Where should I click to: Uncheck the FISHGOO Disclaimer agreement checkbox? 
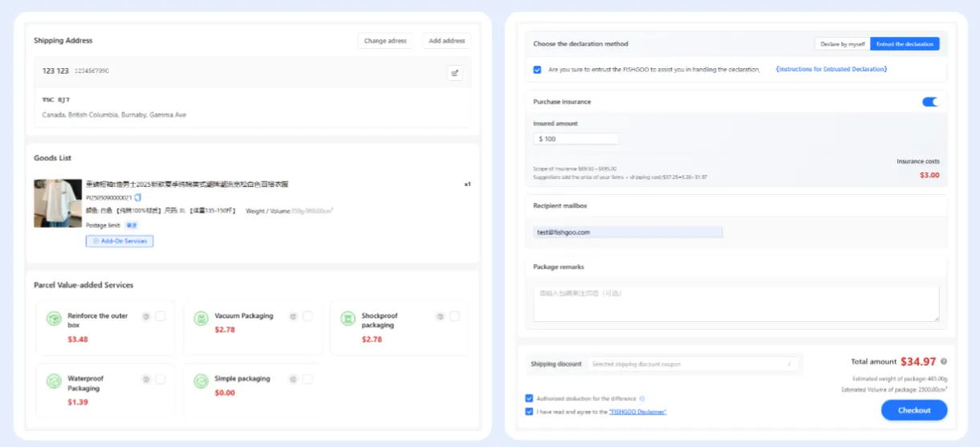528,412
